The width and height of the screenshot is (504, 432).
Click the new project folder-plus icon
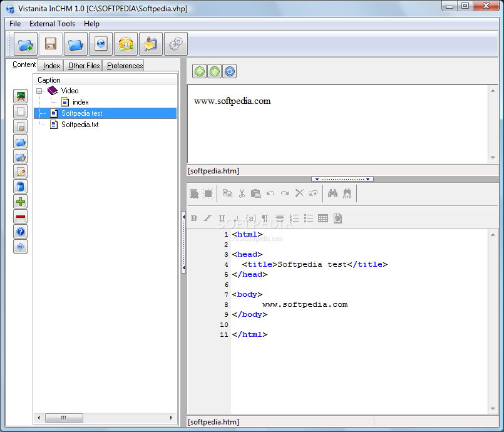point(26,44)
